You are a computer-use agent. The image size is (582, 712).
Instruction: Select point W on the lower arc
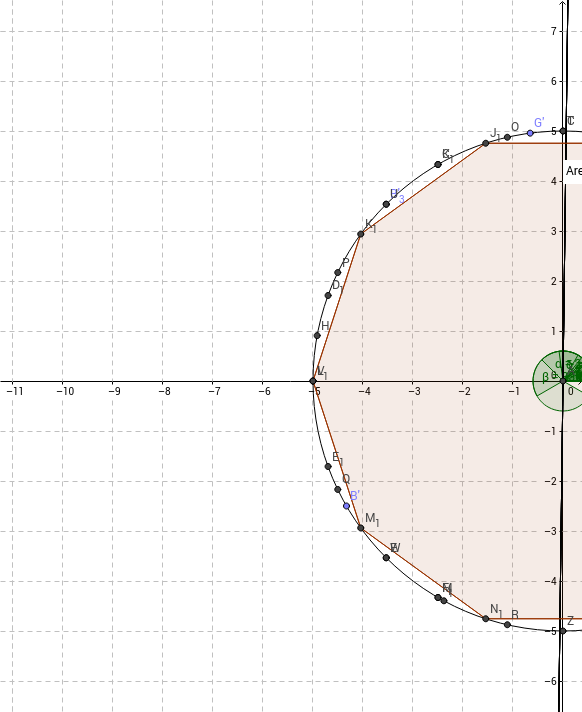point(386,558)
